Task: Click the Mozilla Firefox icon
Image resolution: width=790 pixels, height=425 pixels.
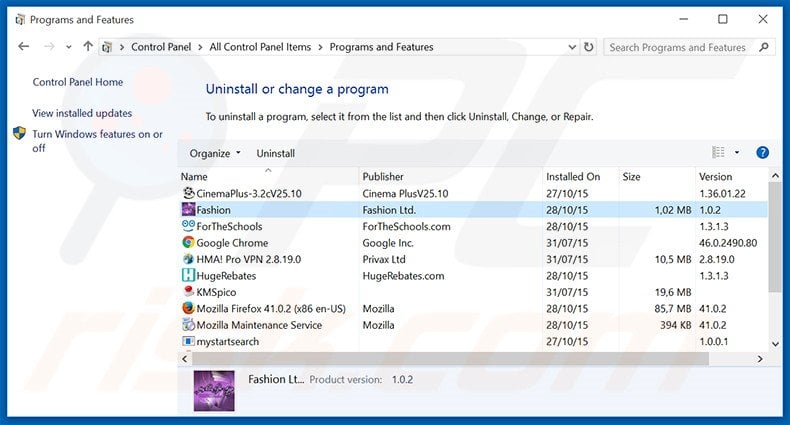Action: tap(188, 308)
